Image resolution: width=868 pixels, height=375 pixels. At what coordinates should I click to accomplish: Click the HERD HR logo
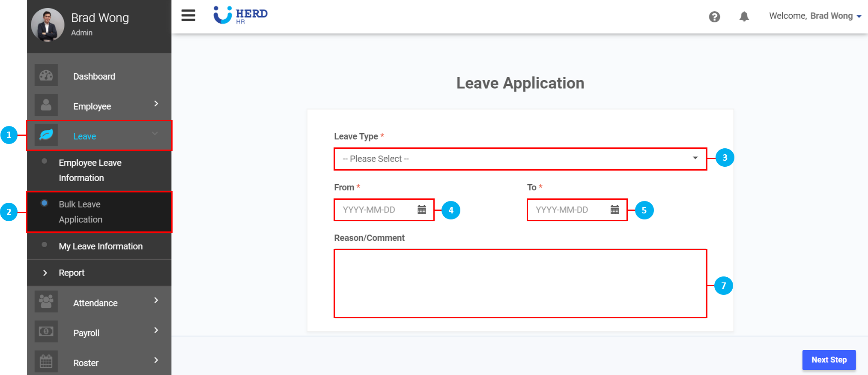pos(241,15)
